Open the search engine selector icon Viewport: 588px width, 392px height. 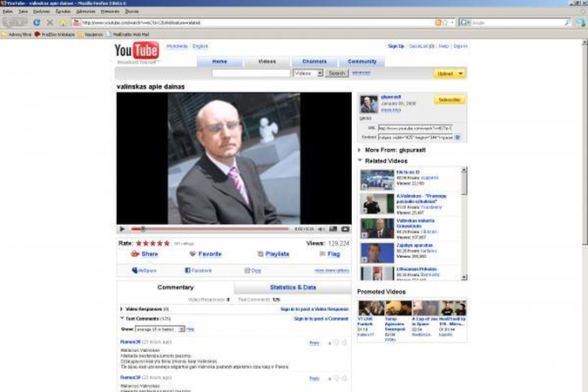pos(464,23)
